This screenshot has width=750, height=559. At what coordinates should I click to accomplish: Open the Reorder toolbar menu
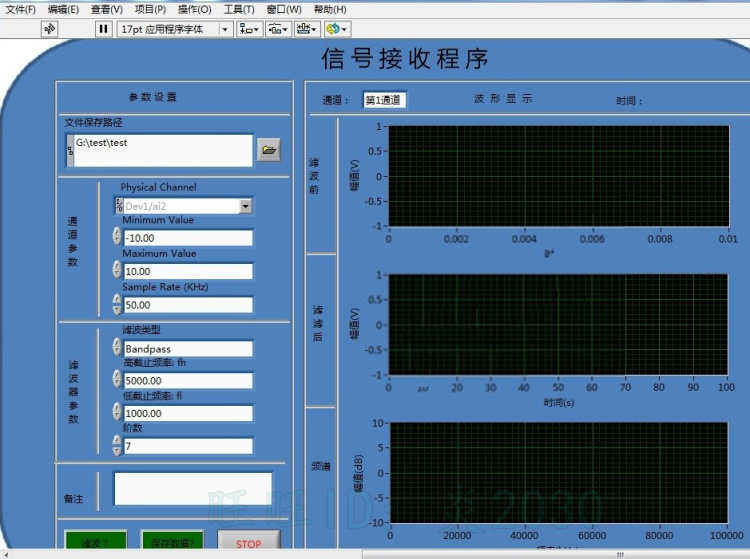pos(337,29)
